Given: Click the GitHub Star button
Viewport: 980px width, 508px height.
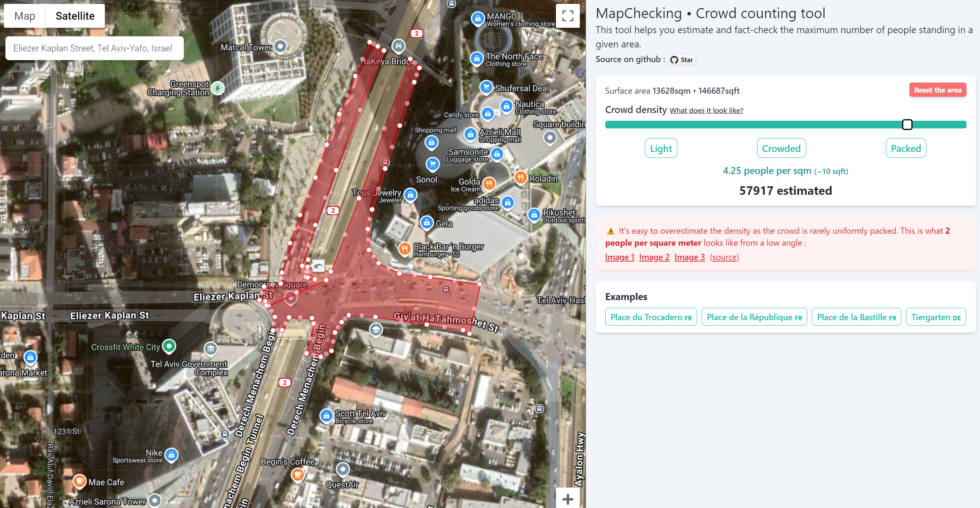Looking at the screenshot, I should (682, 60).
